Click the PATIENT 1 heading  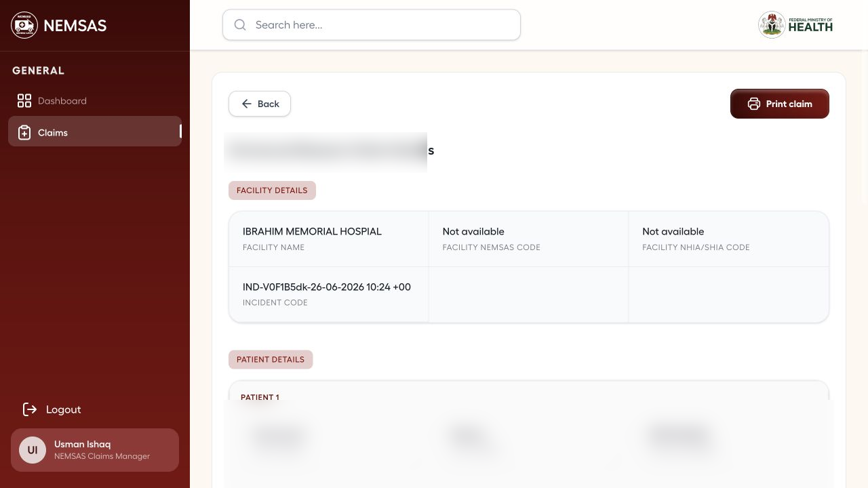(260, 397)
